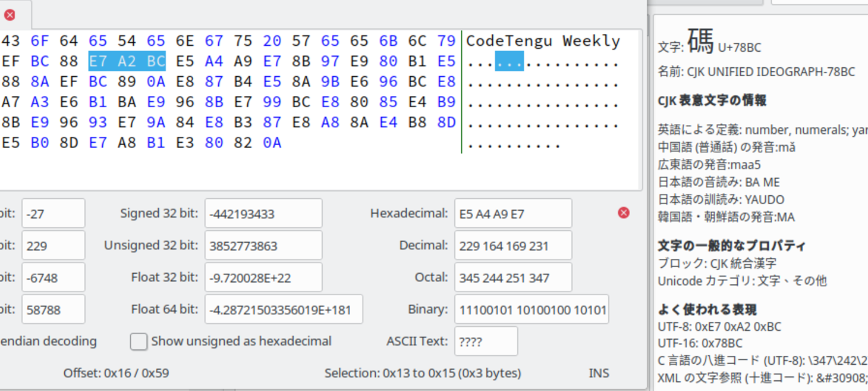Focus the Binary value field
The image size is (868, 391).
[x=531, y=309]
